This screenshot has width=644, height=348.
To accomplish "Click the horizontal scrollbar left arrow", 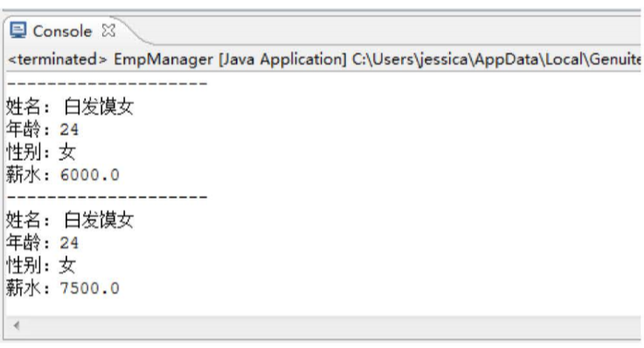I will (16, 326).
